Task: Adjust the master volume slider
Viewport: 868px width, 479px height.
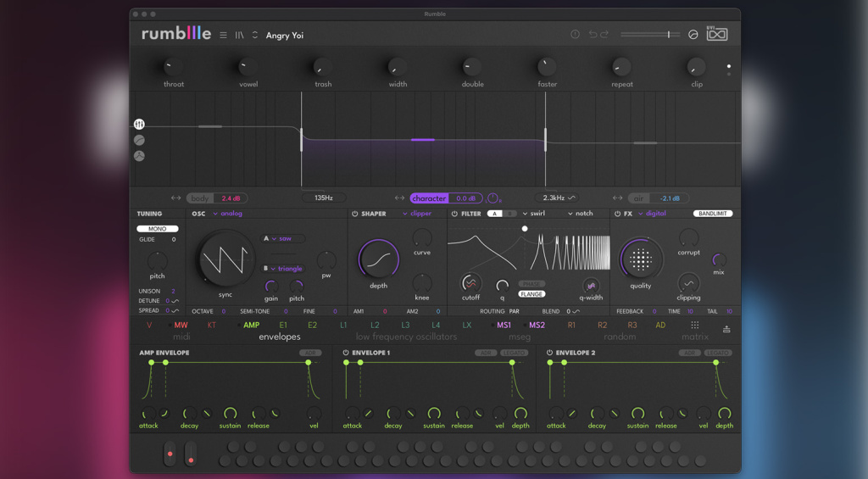Action: [650, 34]
